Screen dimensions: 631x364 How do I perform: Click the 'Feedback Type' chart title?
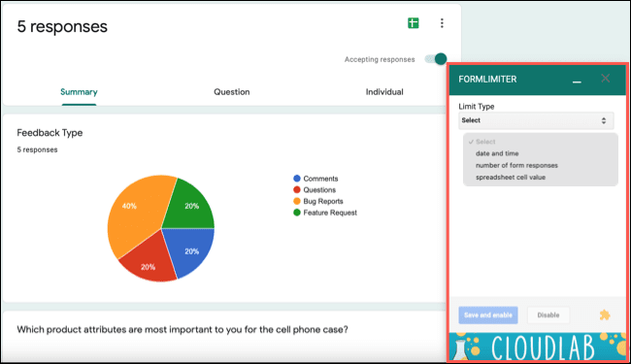(50, 133)
